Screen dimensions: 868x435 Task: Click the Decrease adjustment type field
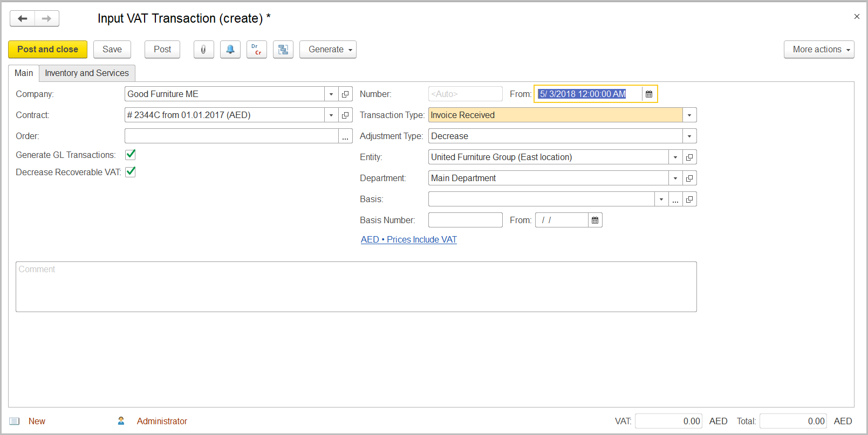pyautogui.click(x=556, y=136)
